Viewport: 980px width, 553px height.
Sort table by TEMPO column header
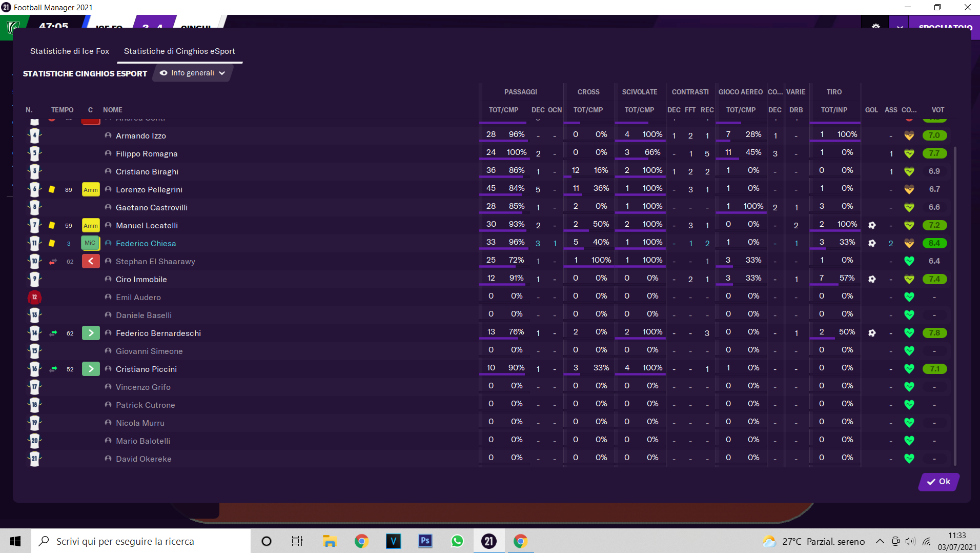[x=63, y=110]
